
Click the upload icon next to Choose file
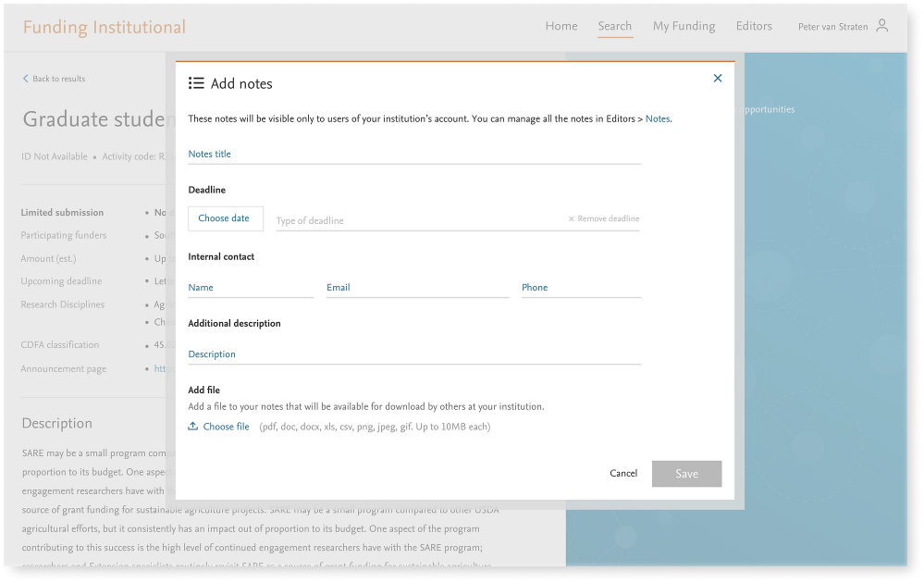pyautogui.click(x=192, y=427)
